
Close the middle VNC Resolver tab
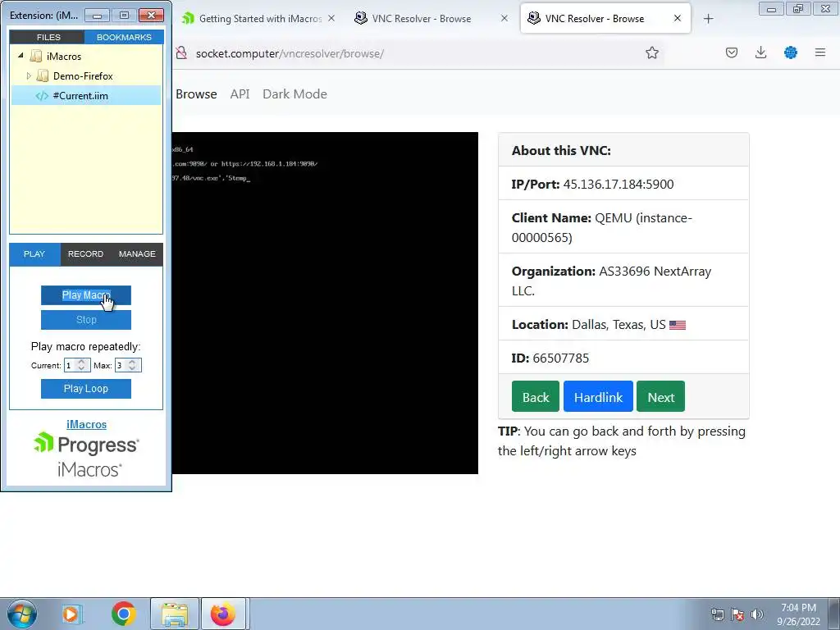pos(504,18)
